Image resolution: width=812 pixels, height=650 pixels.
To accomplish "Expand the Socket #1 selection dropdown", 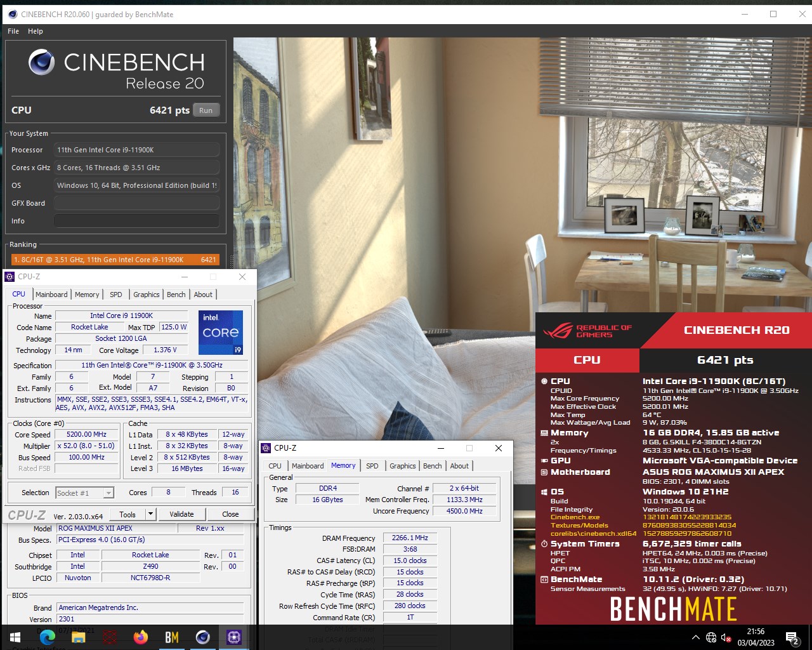I will pos(108,493).
